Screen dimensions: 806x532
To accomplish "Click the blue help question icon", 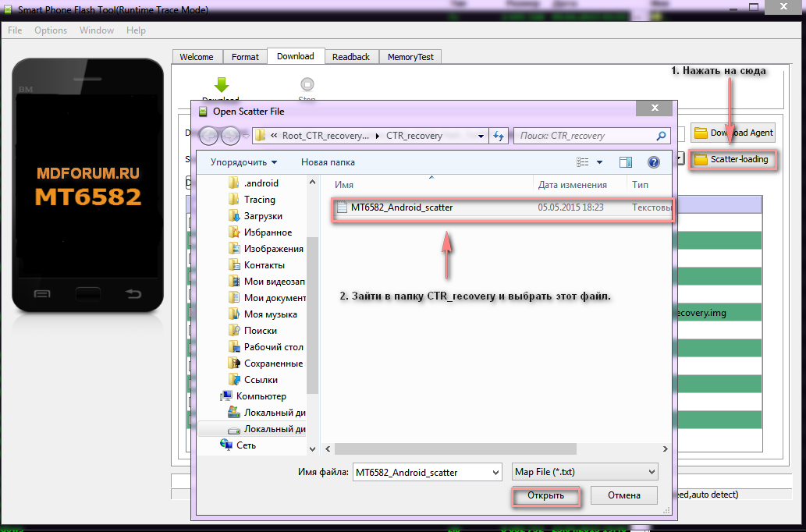I will 653,162.
